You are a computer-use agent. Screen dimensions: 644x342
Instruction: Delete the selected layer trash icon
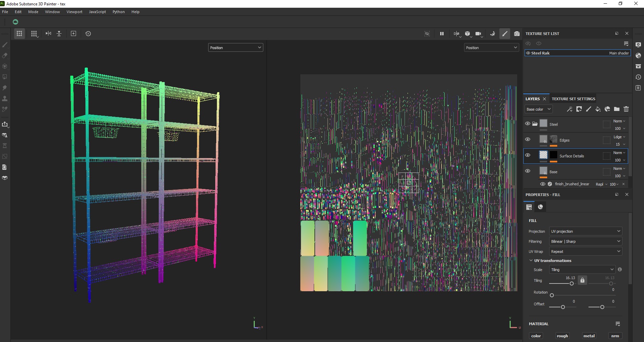tap(626, 109)
